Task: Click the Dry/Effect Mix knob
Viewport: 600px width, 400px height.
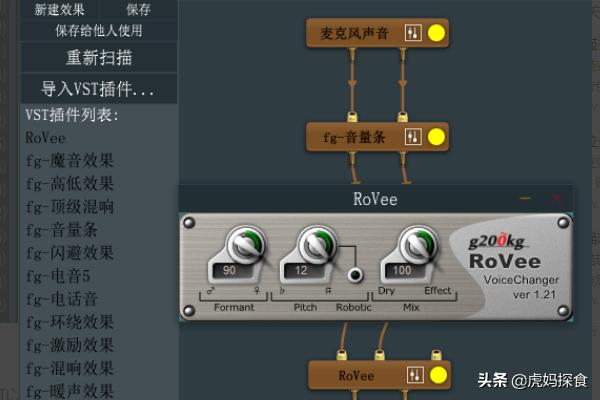Action: click(x=418, y=245)
